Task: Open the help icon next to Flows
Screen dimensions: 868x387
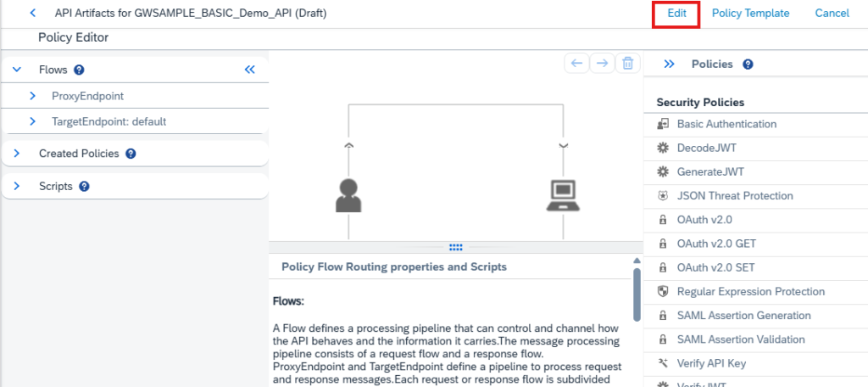Action: point(79,70)
